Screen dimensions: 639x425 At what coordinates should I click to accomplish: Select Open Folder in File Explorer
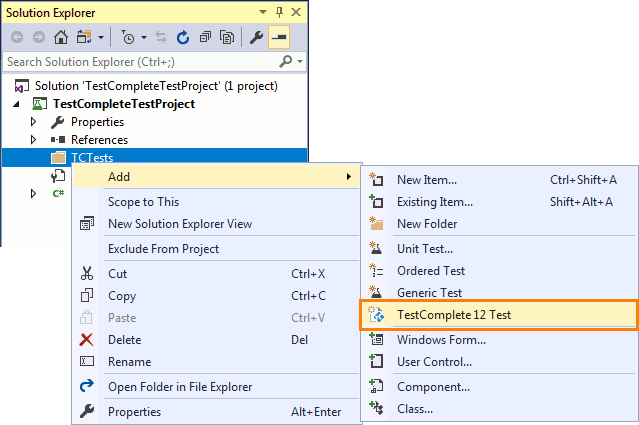click(x=180, y=386)
